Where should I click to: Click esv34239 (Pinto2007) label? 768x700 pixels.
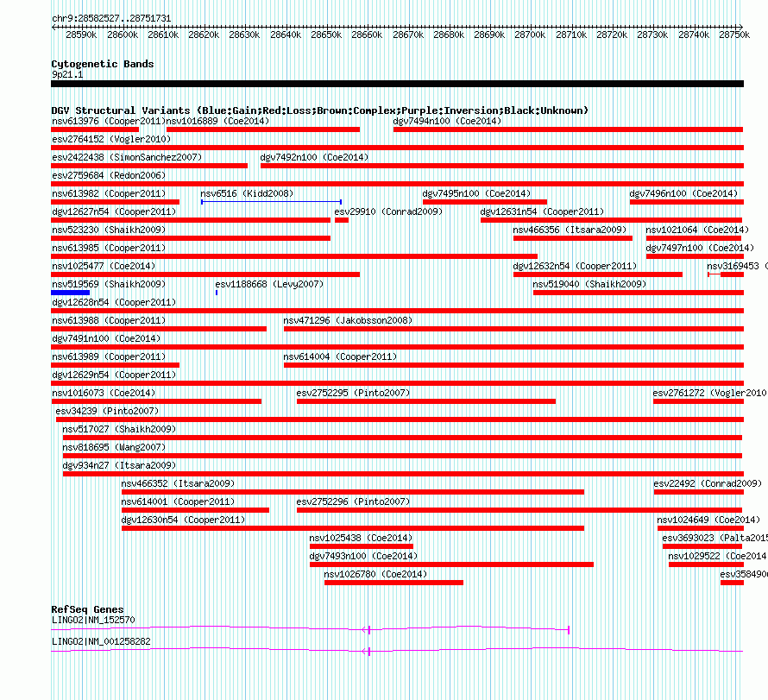(107, 411)
